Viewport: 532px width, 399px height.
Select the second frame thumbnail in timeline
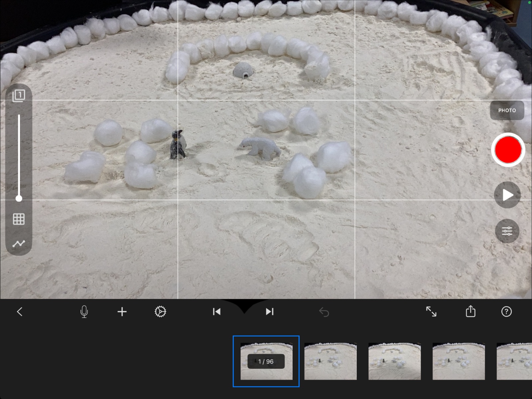coord(331,361)
